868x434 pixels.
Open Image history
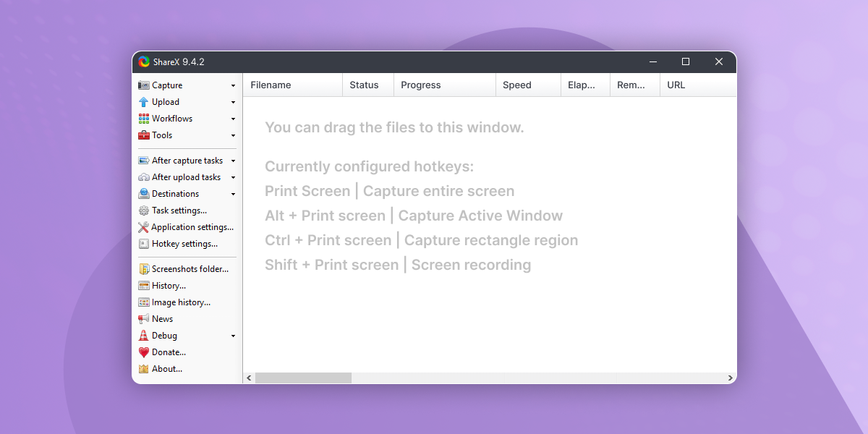[187, 302]
